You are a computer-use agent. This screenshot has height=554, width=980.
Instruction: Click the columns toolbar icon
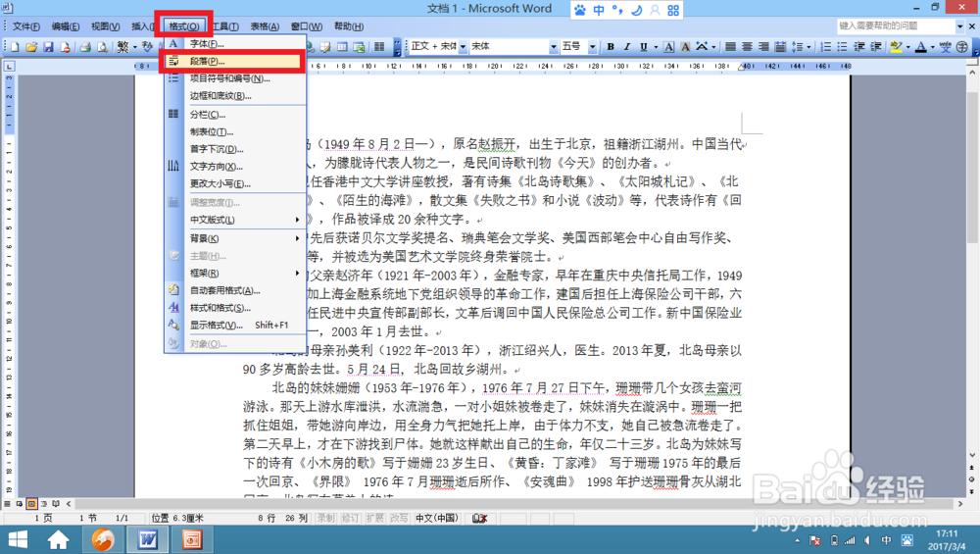pos(379,47)
